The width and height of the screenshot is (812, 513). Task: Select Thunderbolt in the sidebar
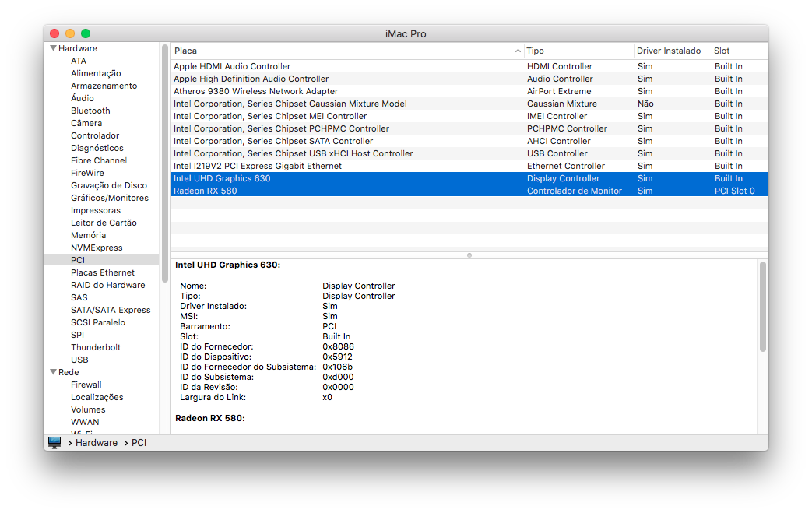pyautogui.click(x=96, y=347)
